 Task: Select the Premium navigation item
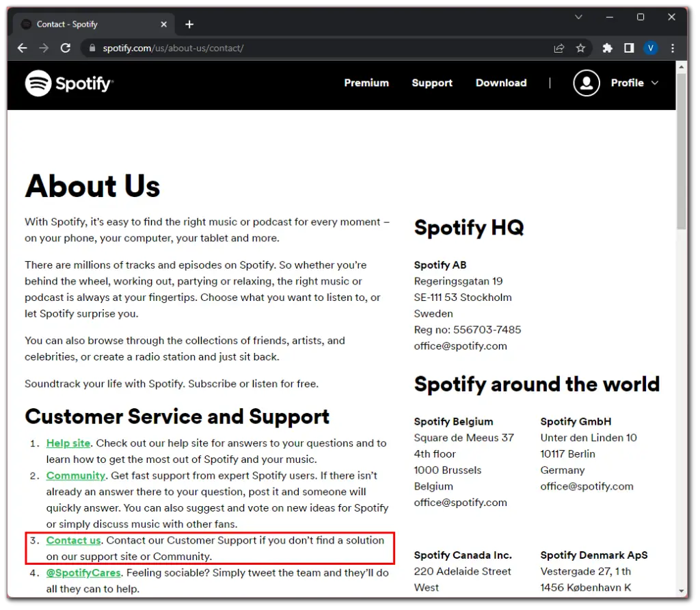366,83
